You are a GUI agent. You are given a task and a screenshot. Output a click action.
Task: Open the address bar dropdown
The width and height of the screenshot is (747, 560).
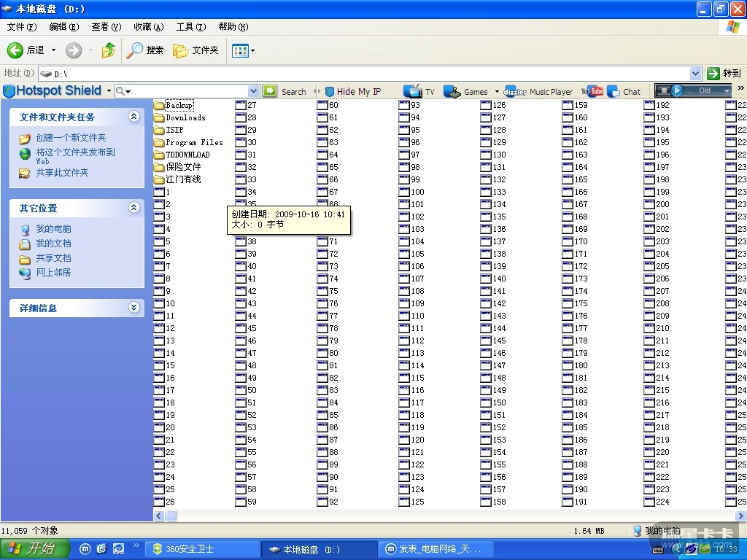click(x=695, y=74)
